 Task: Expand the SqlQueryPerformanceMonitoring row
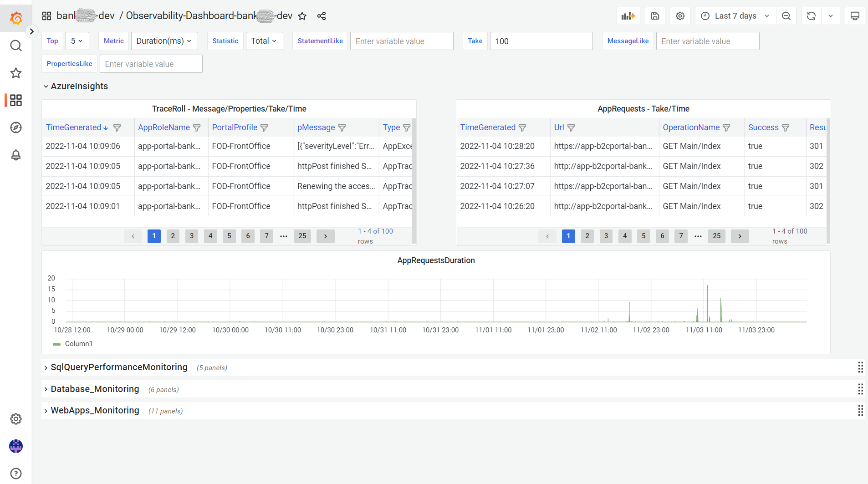pos(118,367)
